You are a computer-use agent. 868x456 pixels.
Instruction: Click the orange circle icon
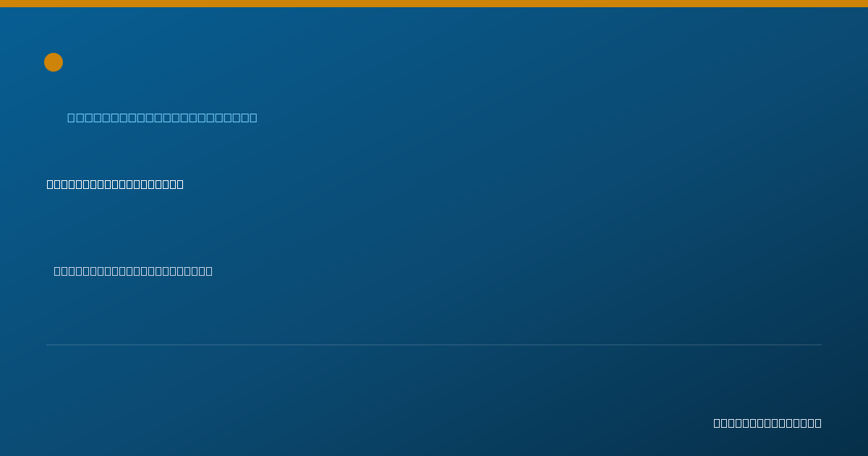[x=54, y=62]
